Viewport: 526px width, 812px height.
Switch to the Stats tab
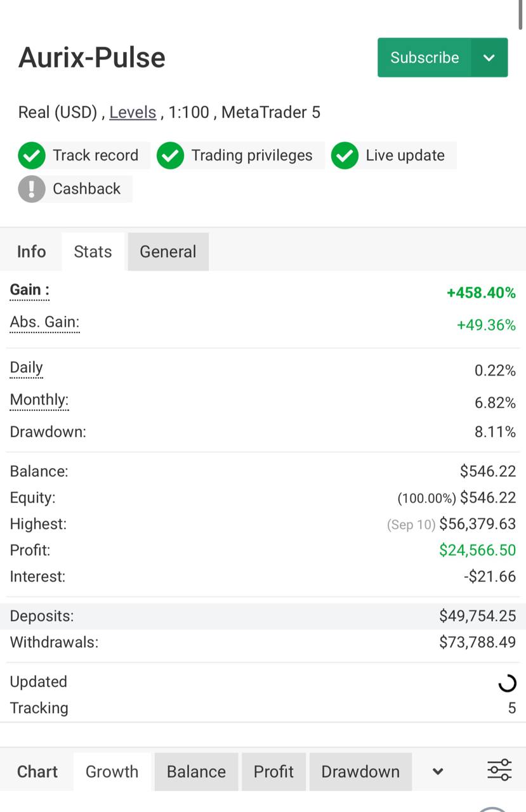(93, 252)
